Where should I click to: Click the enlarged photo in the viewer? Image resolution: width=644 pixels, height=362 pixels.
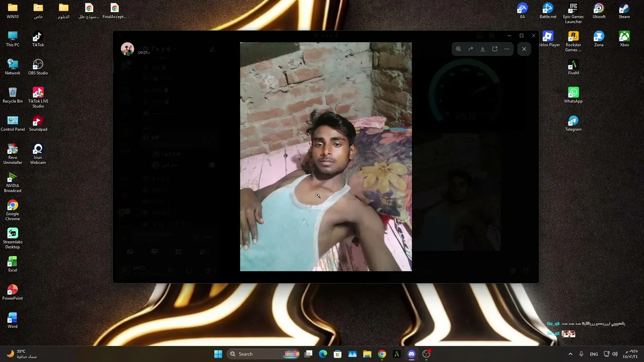[x=326, y=156]
